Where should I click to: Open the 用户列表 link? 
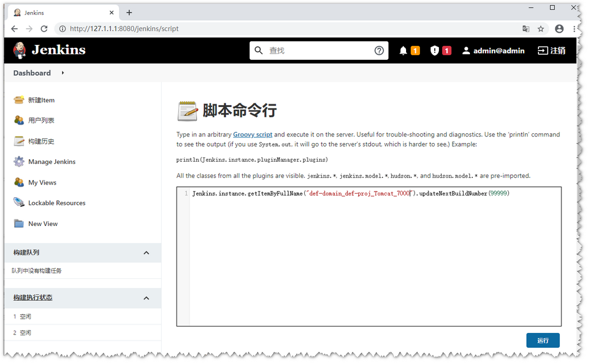[41, 121]
